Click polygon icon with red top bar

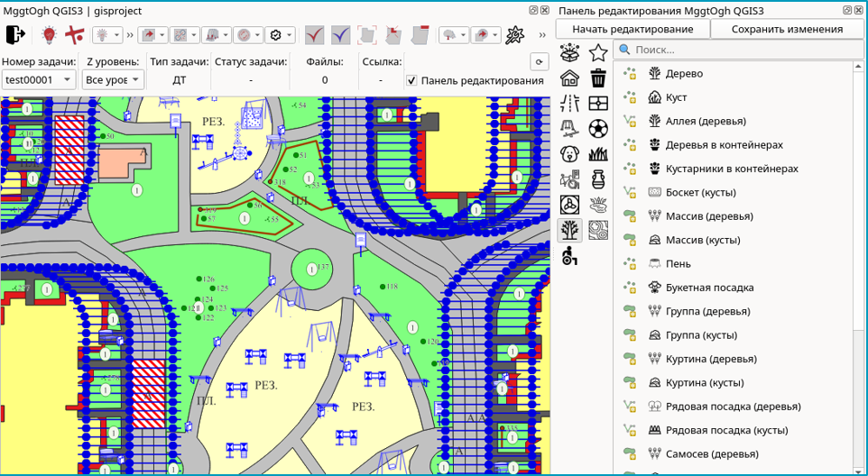tap(421, 35)
